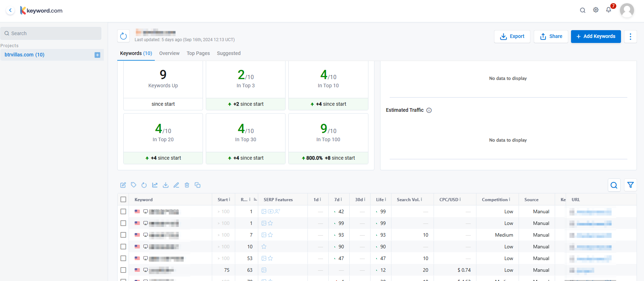
Task: Click the Export button
Action: pyautogui.click(x=512, y=37)
